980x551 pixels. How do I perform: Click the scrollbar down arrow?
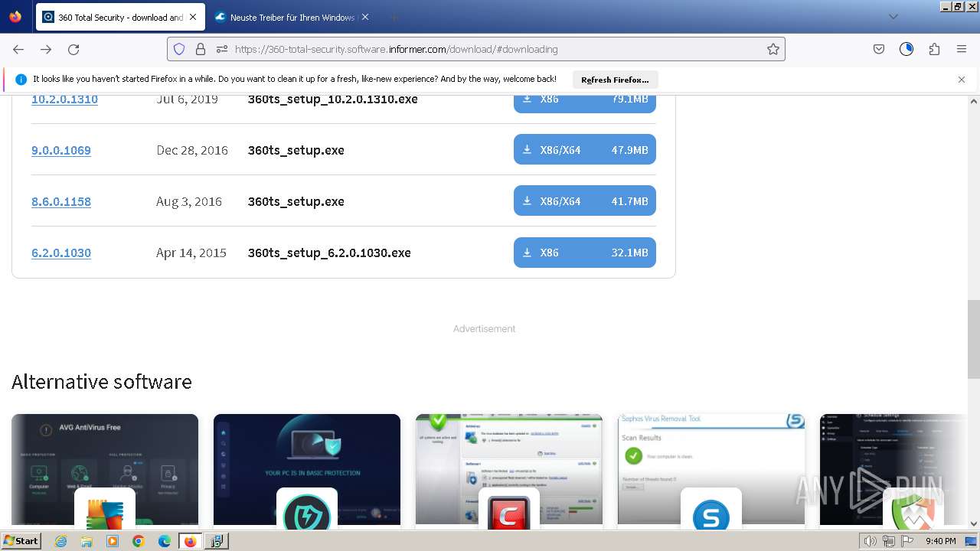[x=973, y=523]
